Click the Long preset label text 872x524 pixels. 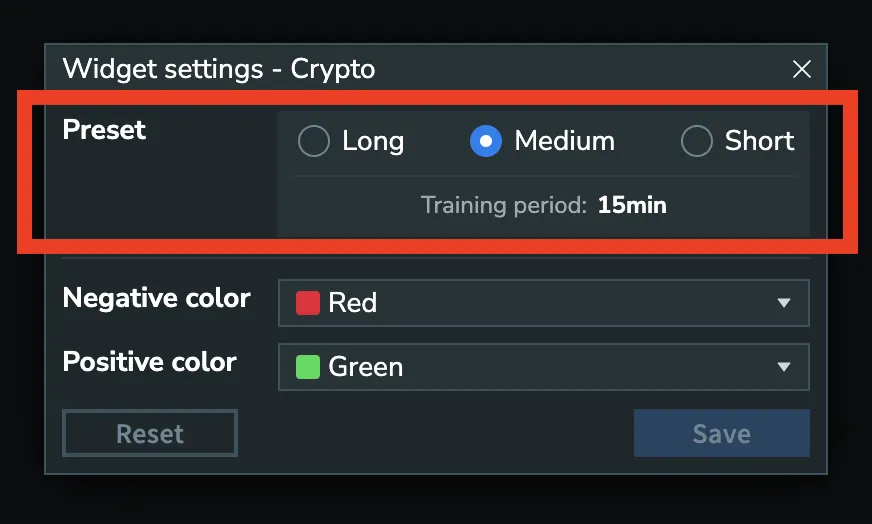373,142
